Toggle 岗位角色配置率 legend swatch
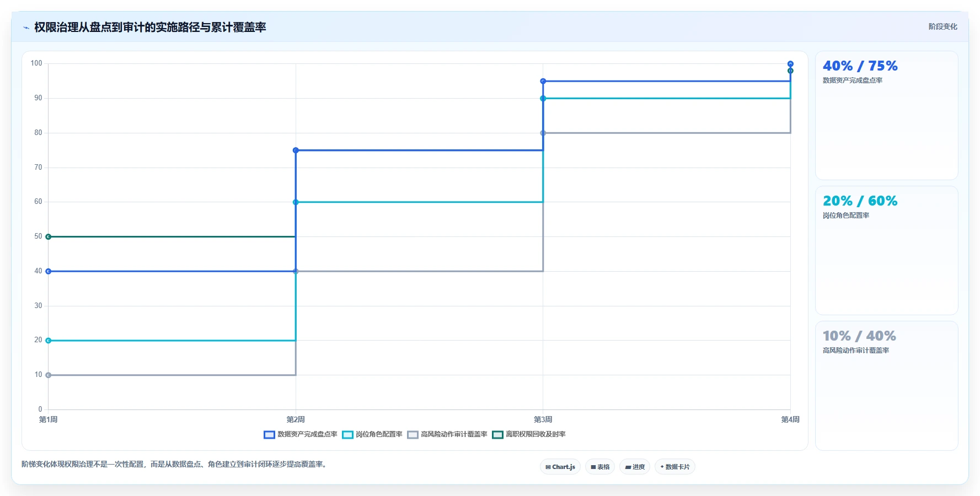Screen dimensions: 980x496 coord(347,435)
